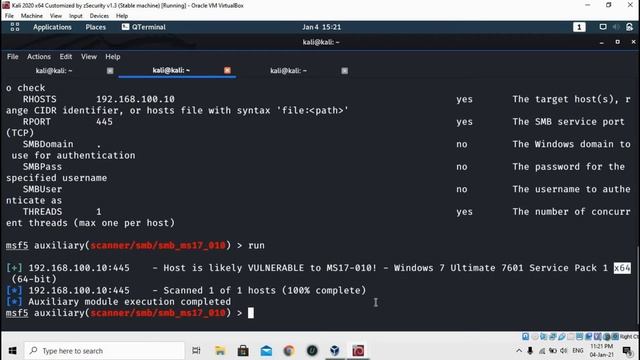640x360 pixels.
Task: Open VirtualBox Help menu
Action: pyautogui.click(x=122, y=16)
